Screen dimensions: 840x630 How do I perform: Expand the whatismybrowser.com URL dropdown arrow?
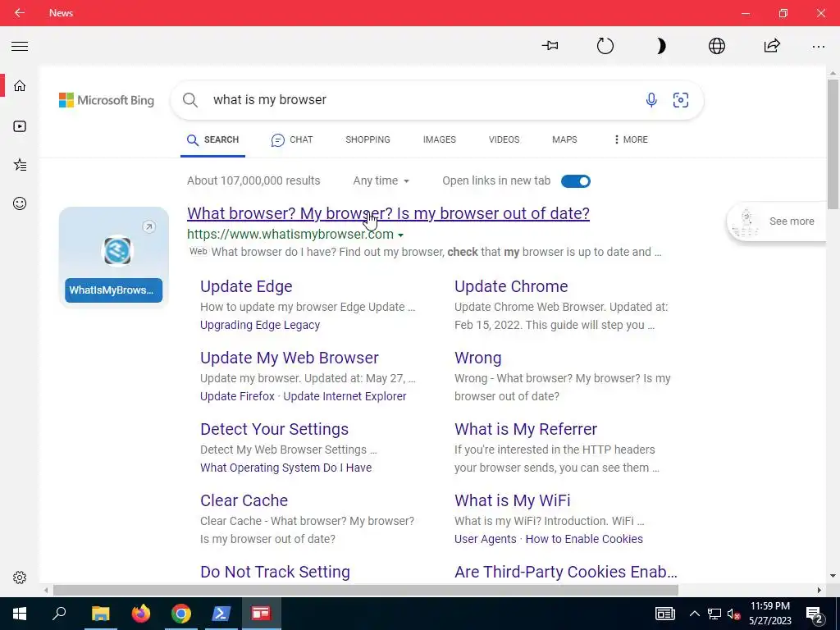(x=400, y=235)
